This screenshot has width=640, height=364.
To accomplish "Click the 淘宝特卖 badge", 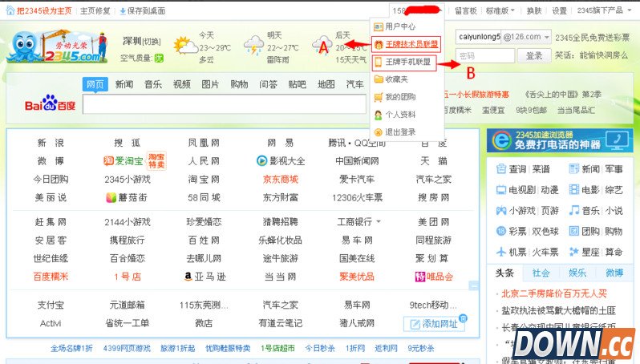I will pos(156,161).
